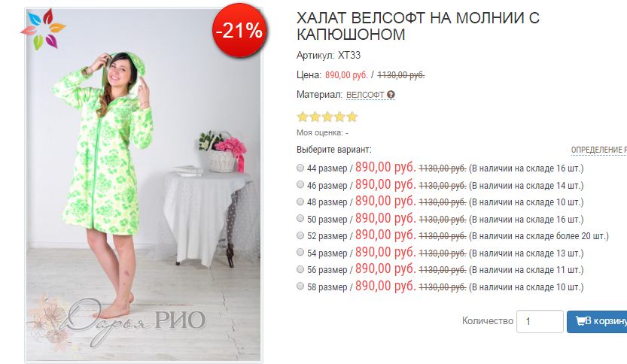Select the 48 размер variant
Screen dimensions: 627x364
pos(300,202)
